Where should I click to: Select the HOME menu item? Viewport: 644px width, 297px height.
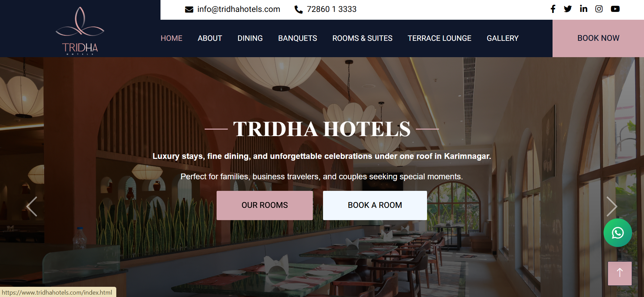click(171, 38)
